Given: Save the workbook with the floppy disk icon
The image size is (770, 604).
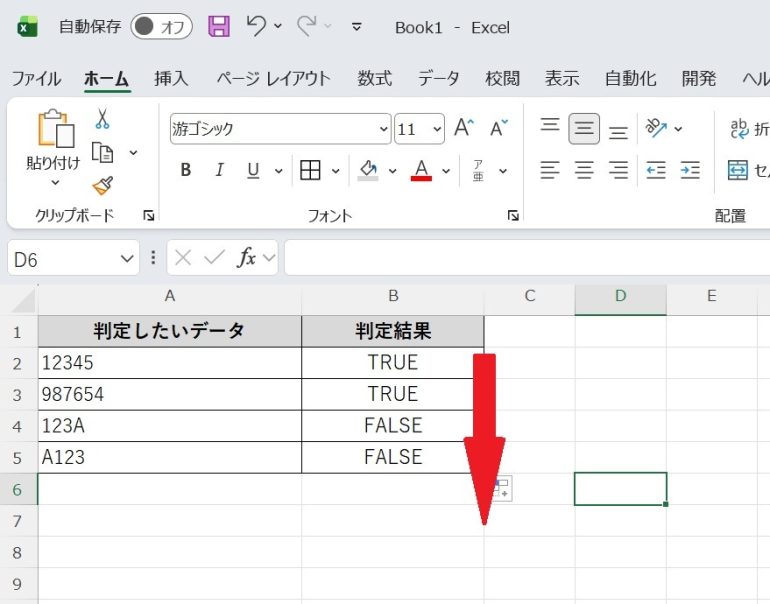Looking at the screenshot, I should tap(219, 26).
